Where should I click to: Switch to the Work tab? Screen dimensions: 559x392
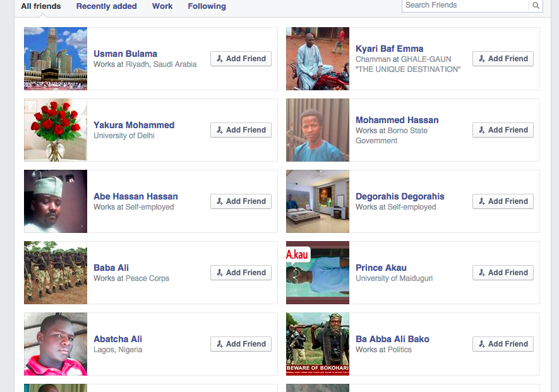162,6
